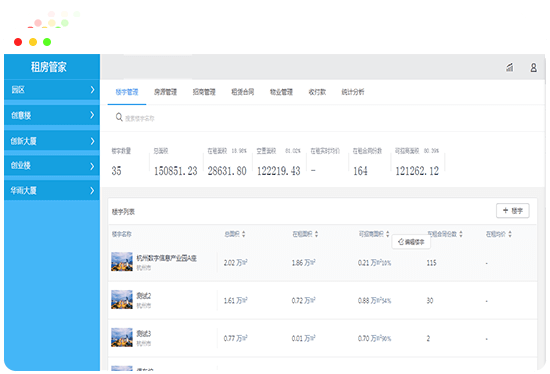This screenshot has width=550, height=374.
Task: Click the 0.21 万㎡ leasable area cell
Action: coord(374,263)
